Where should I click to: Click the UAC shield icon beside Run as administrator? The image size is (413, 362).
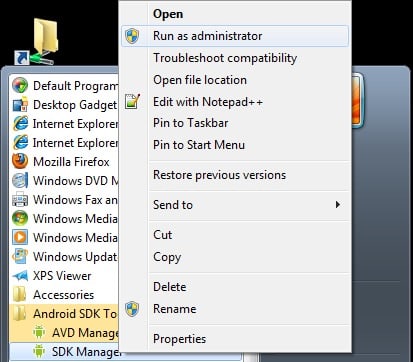pos(132,36)
